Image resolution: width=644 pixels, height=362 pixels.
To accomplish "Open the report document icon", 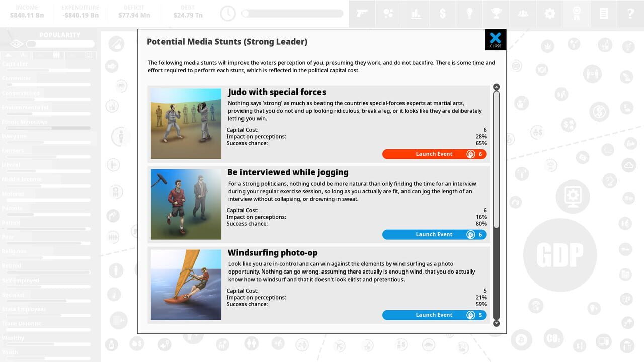I will tap(604, 14).
